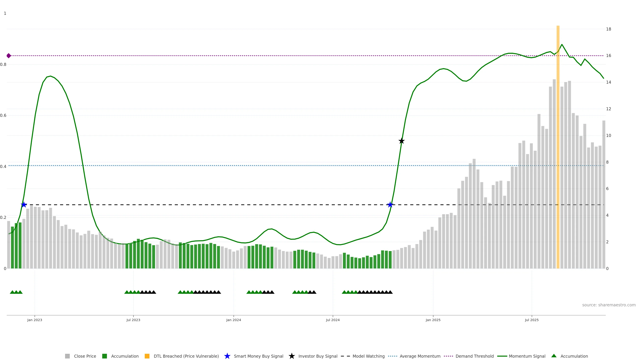Viewport: 644px width, 362px height.
Task: Click the Demand Threshold legend label
Action: (x=474, y=356)
